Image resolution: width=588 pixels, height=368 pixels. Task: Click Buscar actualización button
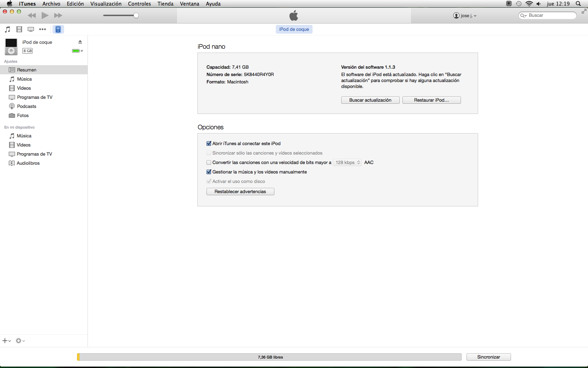click(x=370, y=100)
